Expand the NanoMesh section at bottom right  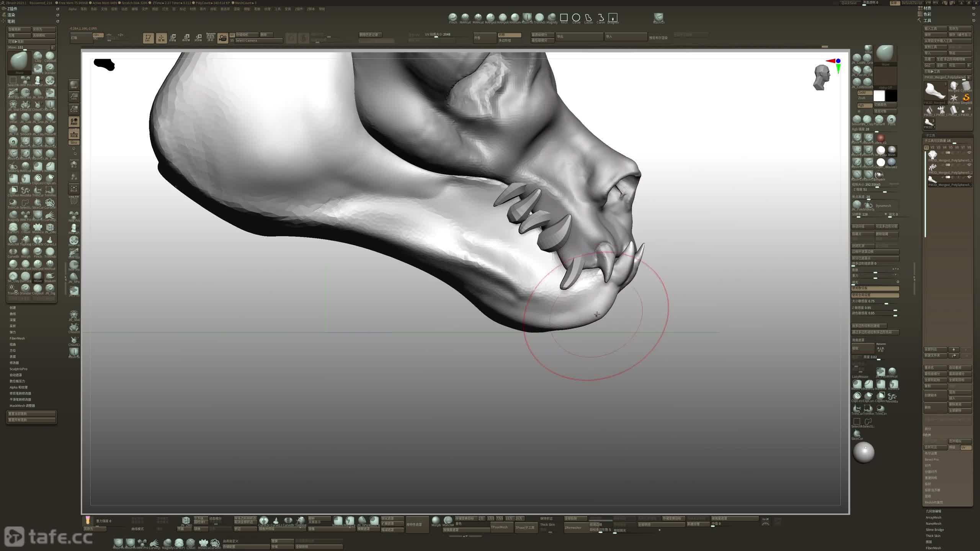point(933,523)
